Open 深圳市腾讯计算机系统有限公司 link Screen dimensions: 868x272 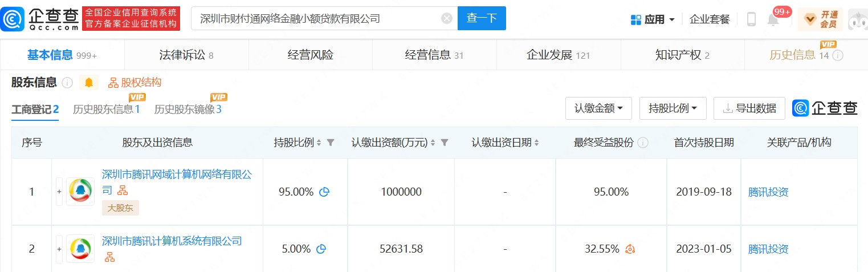(x=172, y=241)
